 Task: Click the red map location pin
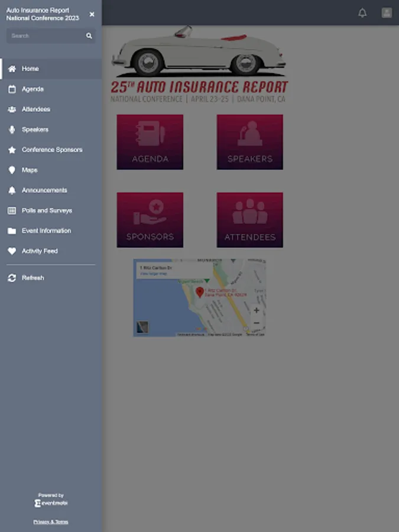200,292
